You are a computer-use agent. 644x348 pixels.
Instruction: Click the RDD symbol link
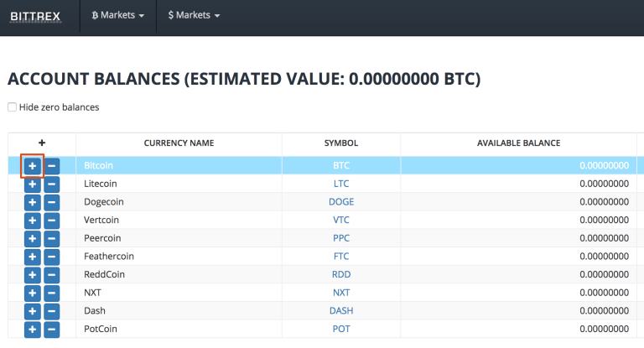click(x=341, y=274)
